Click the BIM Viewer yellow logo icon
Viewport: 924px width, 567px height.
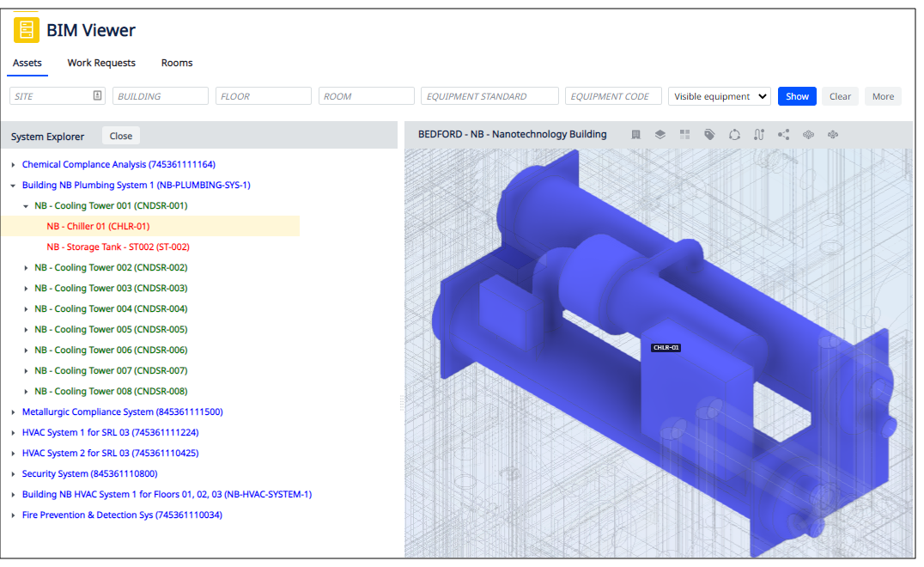[27, 30]
